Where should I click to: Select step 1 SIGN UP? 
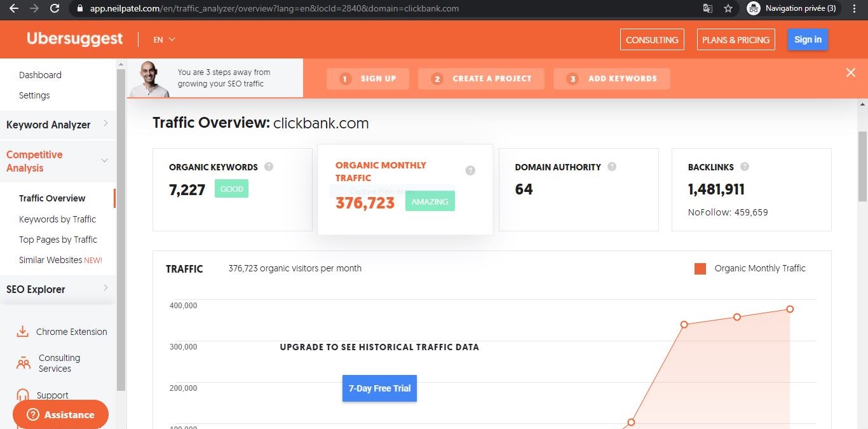click(368, 79)
